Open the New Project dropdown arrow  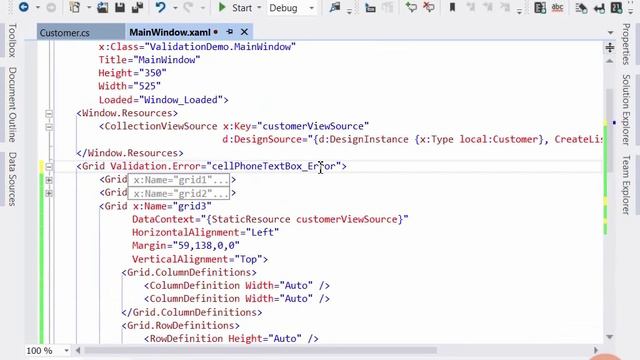89,8
